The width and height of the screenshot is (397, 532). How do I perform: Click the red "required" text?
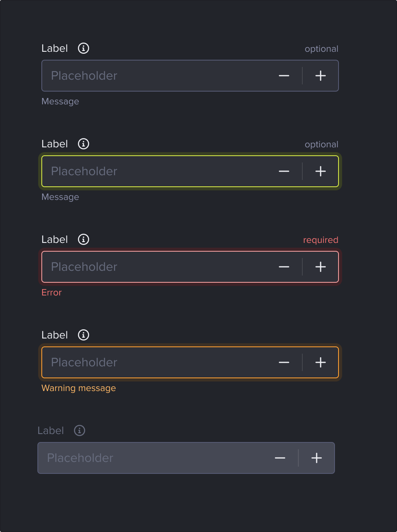click(321, 240)
